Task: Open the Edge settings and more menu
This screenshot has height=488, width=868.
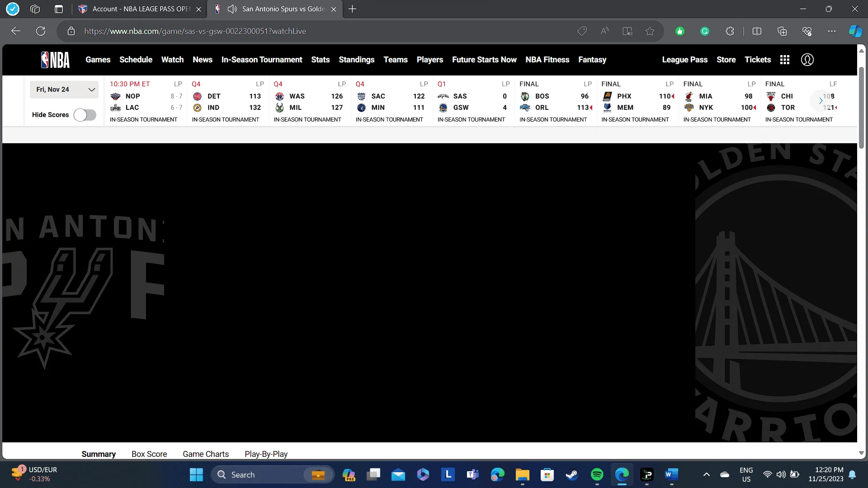Action: pyautogui.click(x=832, y=31)
